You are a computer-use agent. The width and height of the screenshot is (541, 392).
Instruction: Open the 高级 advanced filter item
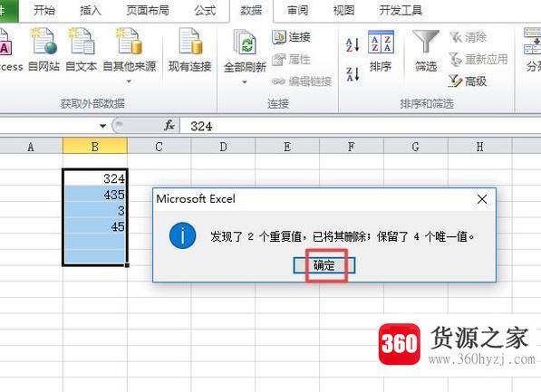(468, 81)
